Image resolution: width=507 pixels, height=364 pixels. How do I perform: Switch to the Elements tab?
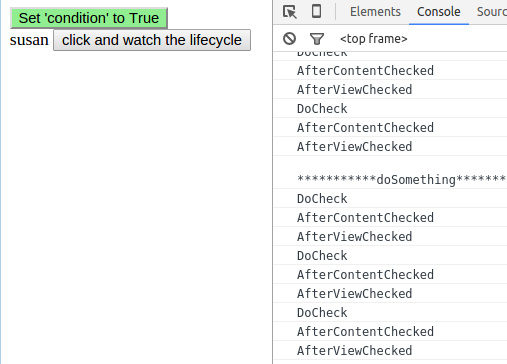375,12
